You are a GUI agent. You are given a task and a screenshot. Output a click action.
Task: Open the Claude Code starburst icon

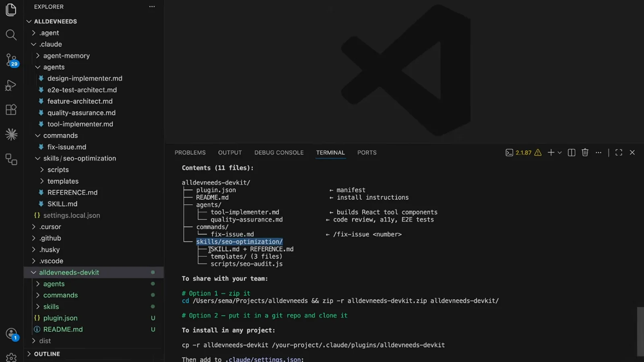[11, 134]
